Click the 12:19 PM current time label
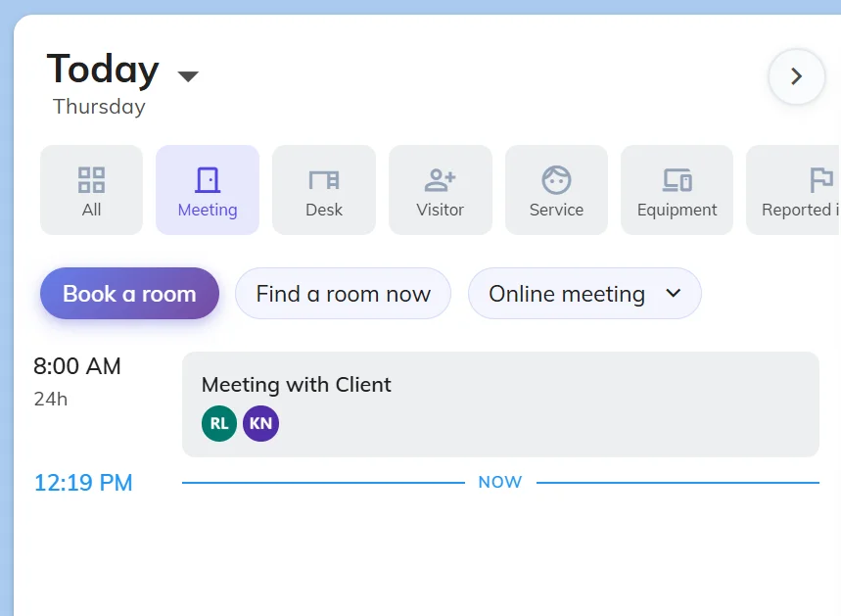 coord(83,483)
